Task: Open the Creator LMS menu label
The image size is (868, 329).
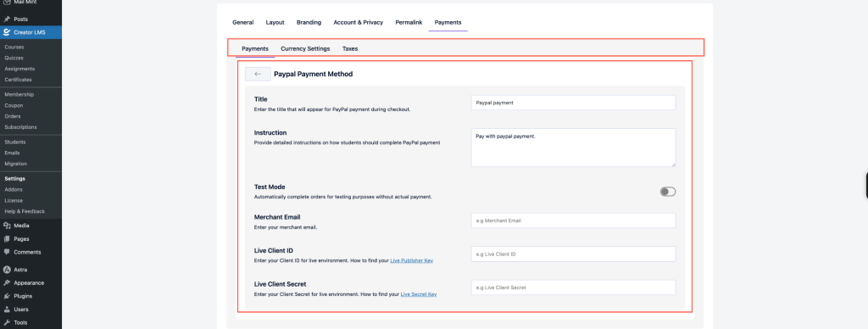Action: pyautogui.click(x=30, y=33)
